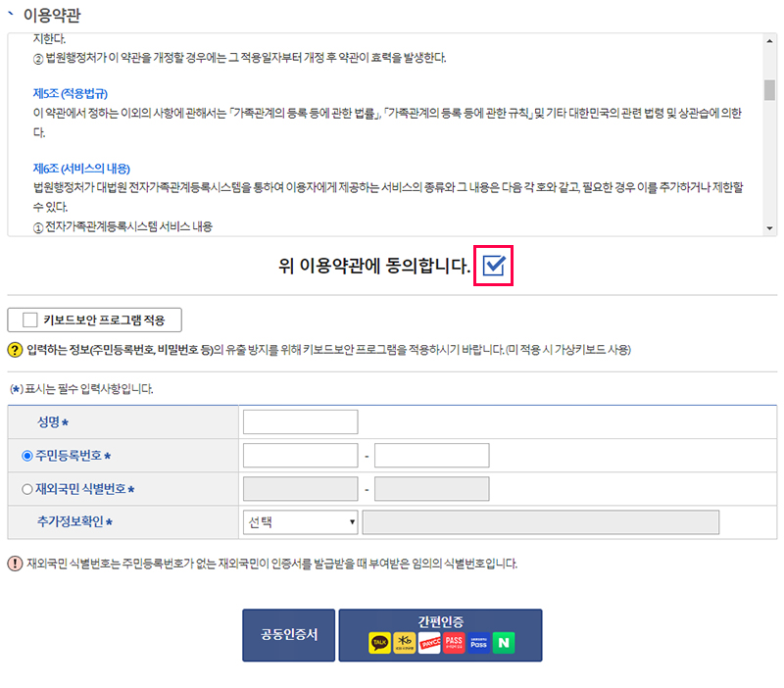The width and height of the screenshot is (784, 688).
Task: Click the 성명 name input field
Action: [300, 421]
